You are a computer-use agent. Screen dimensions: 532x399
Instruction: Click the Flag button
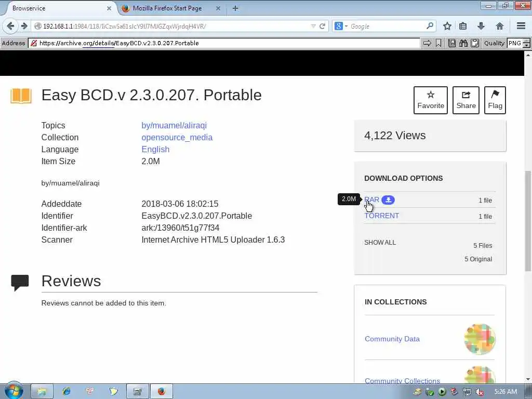click(495, 100)
